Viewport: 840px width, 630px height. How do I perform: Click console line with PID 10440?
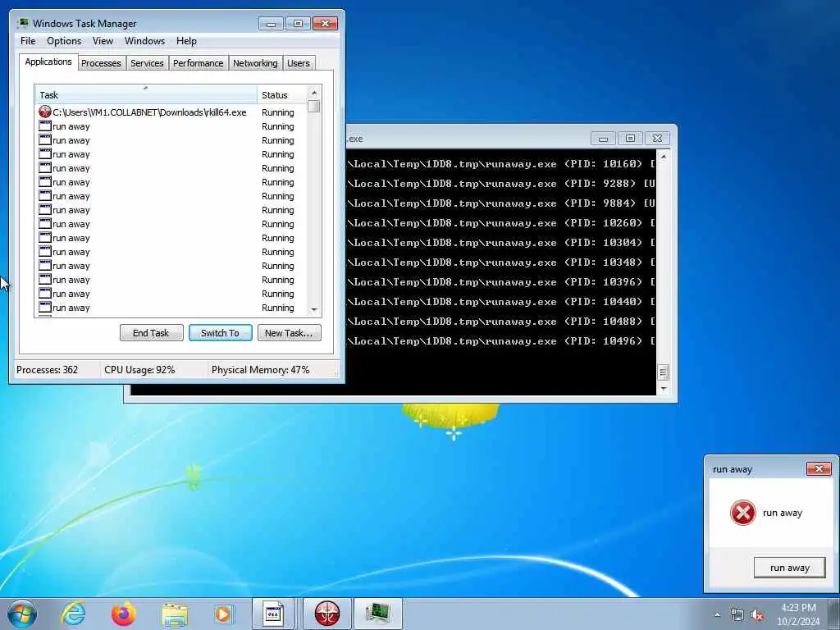pyautogui.click(x=501, y=302)
